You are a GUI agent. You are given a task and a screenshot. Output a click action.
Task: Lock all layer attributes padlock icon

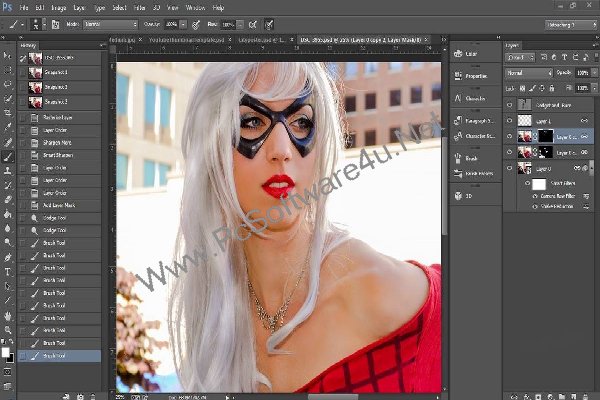[551, 88]
